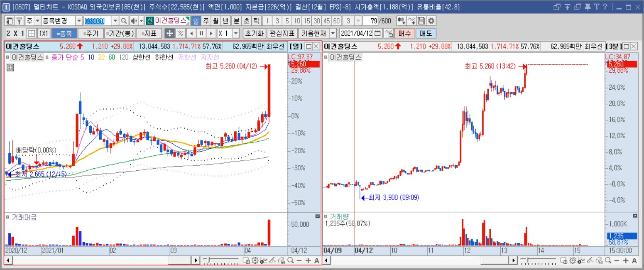Viewport: 644px width, 270px height.
Task: Click the chart grid layout icon next to 2 X 1
Action: pos(32,33)
